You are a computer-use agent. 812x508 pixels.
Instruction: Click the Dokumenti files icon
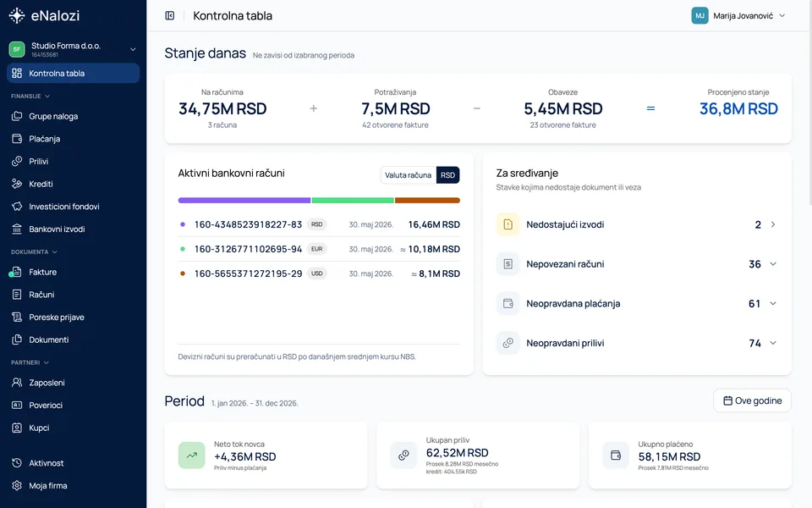[x=17, y=340]
